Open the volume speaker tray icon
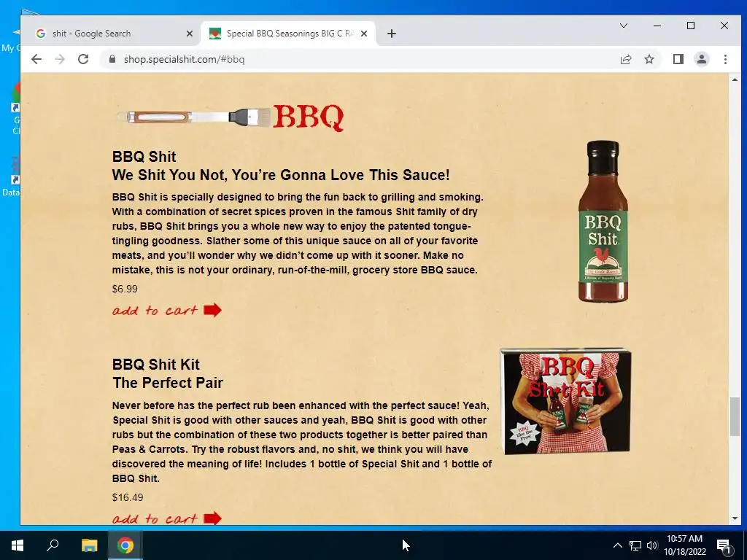Image resolution: width=747 pixels, height=560 pixels. 652,545
